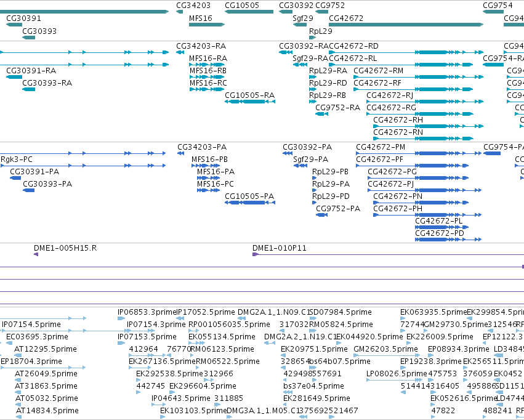Open transcript MFS16-RC label

[x=208, y=83]
